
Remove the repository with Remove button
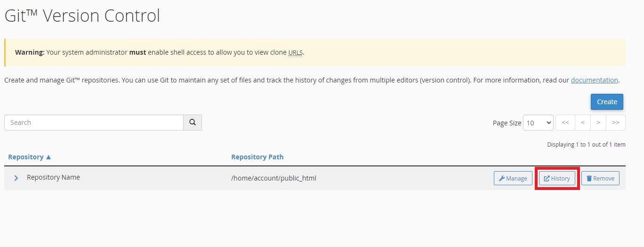(600, 178)
